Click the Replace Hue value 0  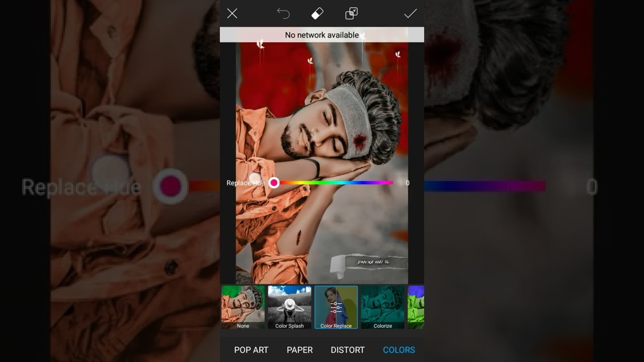[408, 183]
